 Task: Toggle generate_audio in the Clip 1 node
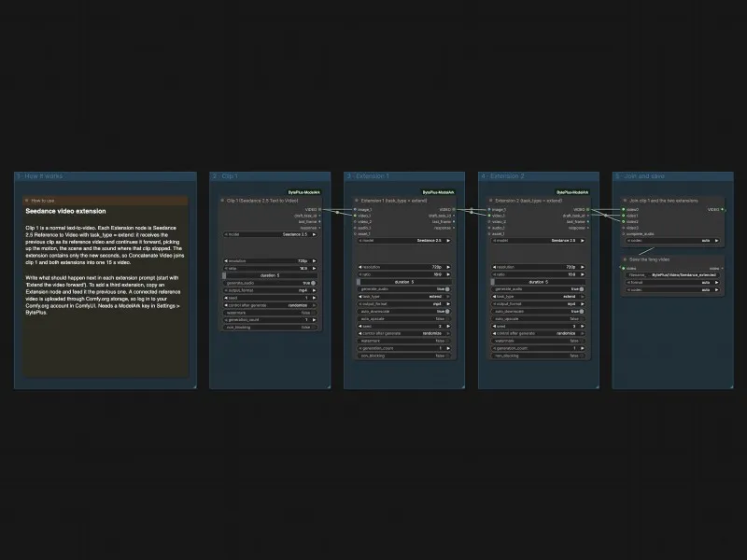[x=270, y=283]
